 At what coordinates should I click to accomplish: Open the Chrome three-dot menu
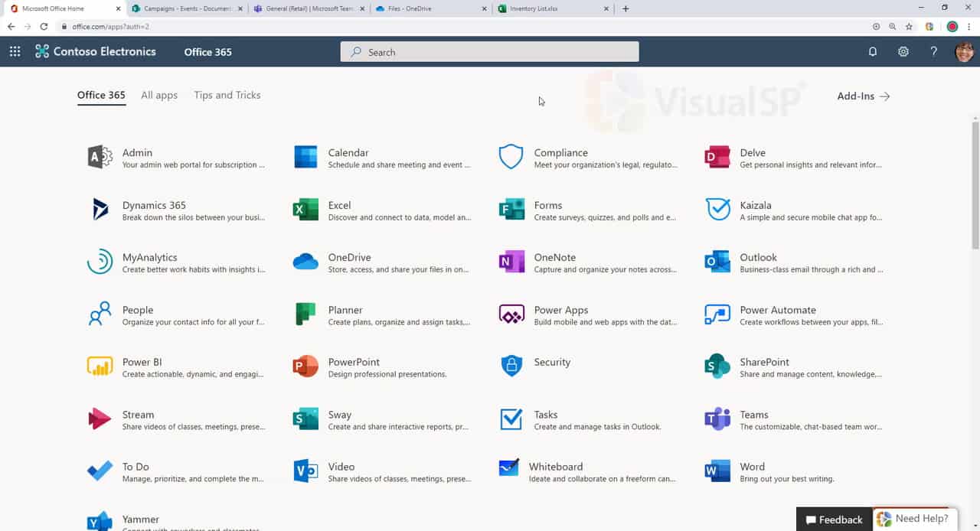(x=969, y=26)
